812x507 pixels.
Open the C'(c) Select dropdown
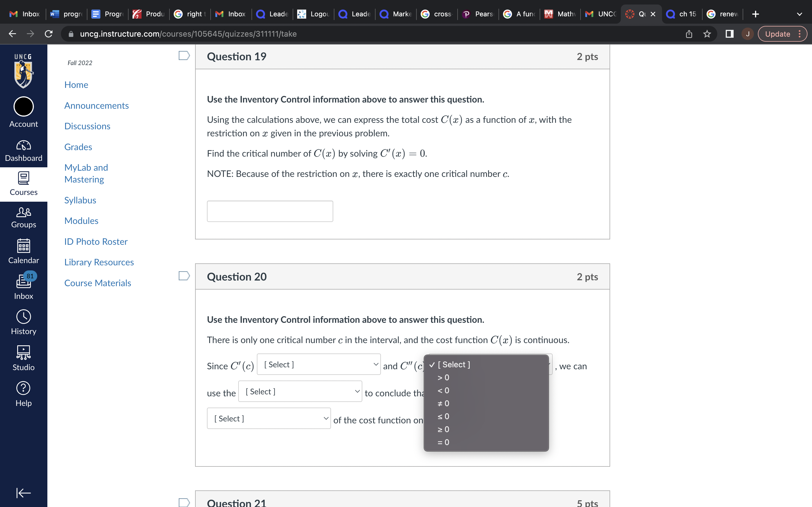[318, 364]
